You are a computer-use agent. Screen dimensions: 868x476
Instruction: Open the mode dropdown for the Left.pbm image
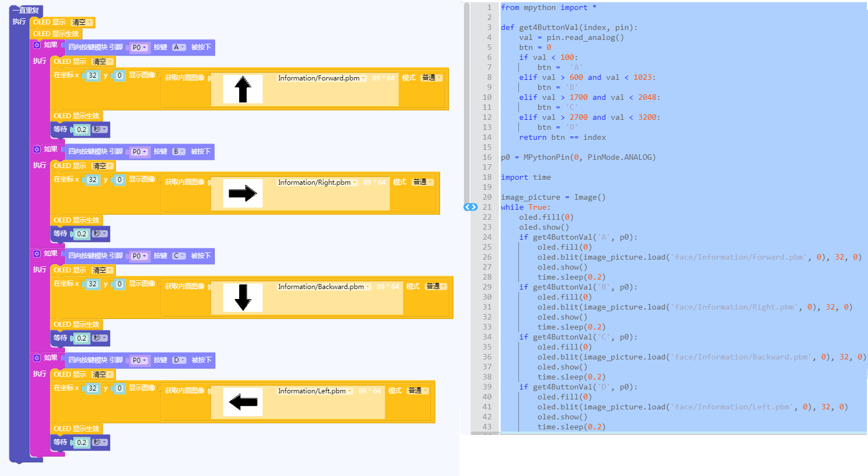click(418, 391)
